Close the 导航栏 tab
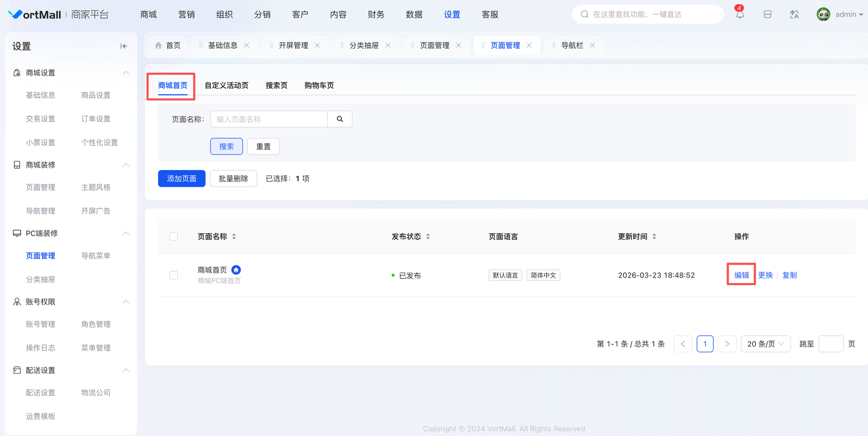The image size is (868, 436). click(x=592, y=46)
